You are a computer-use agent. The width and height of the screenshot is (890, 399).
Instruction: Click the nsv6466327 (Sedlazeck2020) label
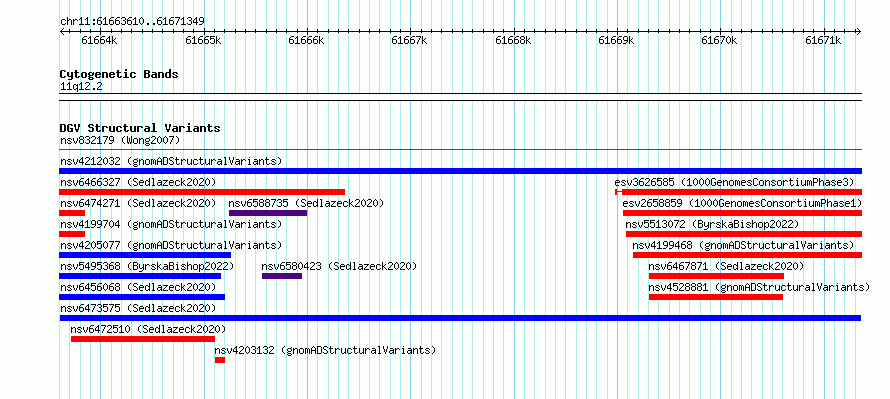click(x=138, y=182)
